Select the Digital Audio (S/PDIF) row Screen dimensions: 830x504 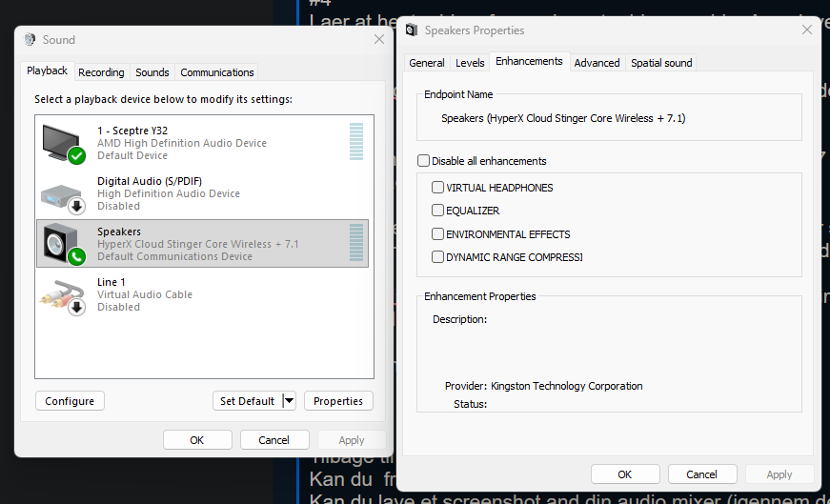(x=203, y=193)
